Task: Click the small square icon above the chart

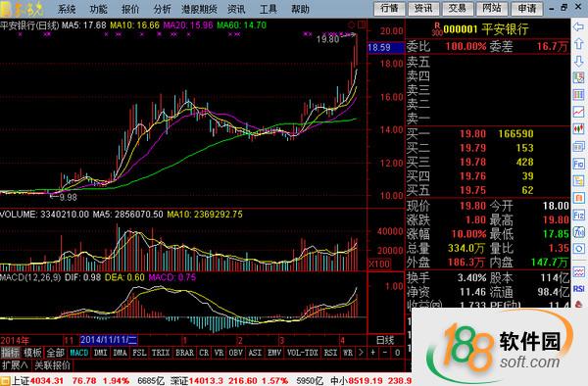Action: (362, 25)
